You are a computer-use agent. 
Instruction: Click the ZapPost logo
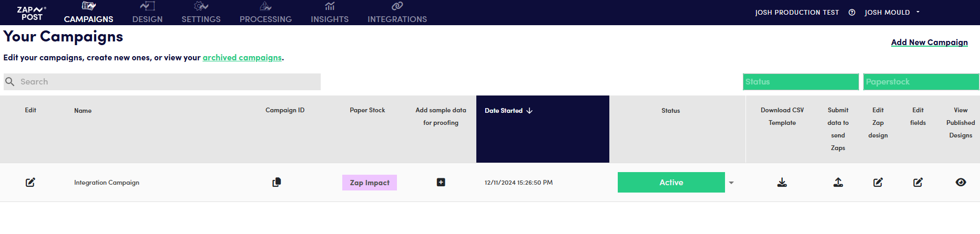pyautogui.click(x=32, y=13)
